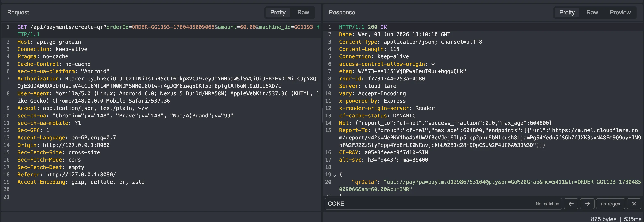Image resolution: width=644 pixels, height=222 pixels.
Task: Close the response search bar
Action: pos(634,204)
